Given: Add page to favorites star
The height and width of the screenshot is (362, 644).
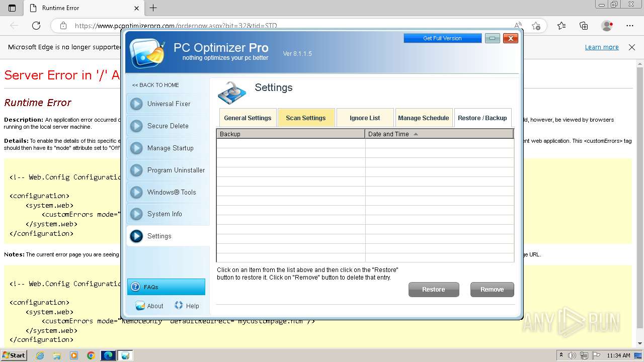Looking at the screenshot, I should (536, 26).
